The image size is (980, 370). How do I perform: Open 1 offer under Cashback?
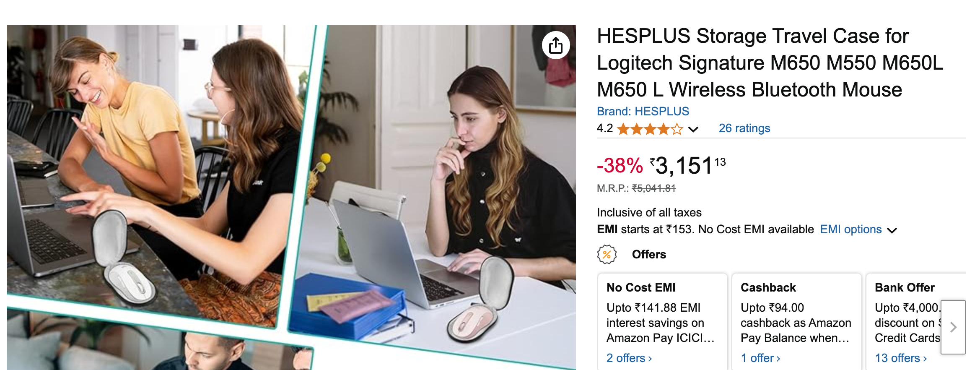click(760, 358)
